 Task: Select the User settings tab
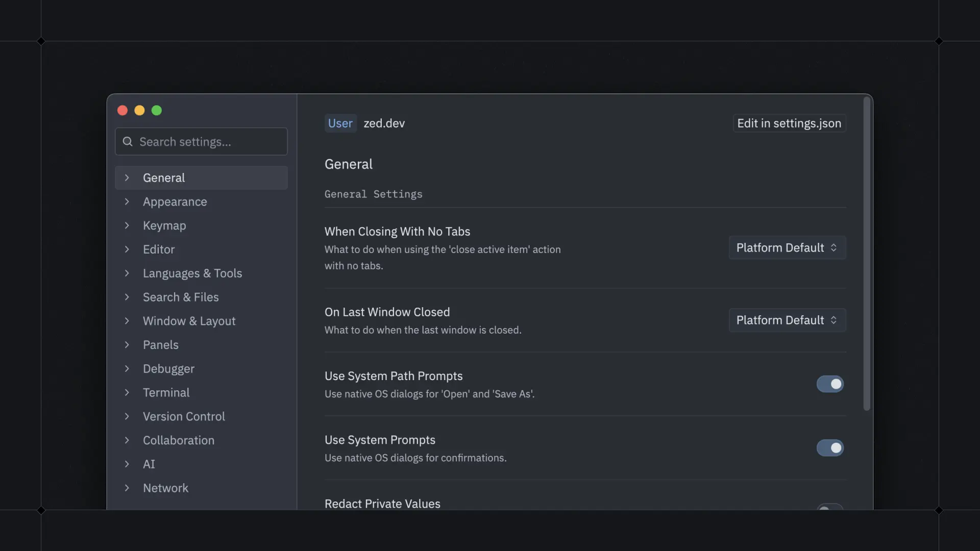[x=340, y=123]
